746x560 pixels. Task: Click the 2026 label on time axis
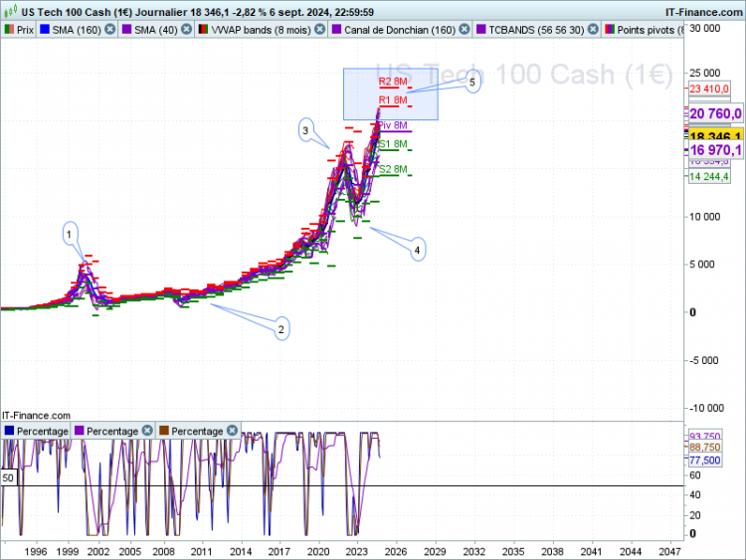click(396, 551)
